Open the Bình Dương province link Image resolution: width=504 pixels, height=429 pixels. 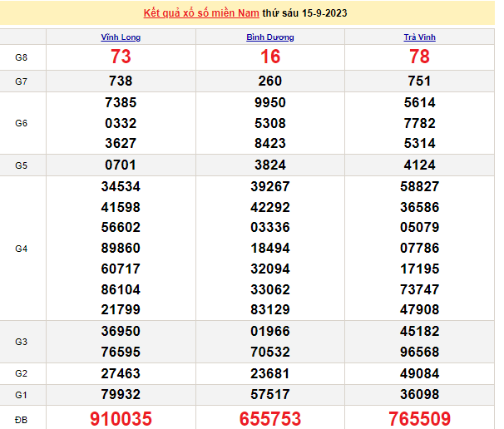tap(270, 37)
